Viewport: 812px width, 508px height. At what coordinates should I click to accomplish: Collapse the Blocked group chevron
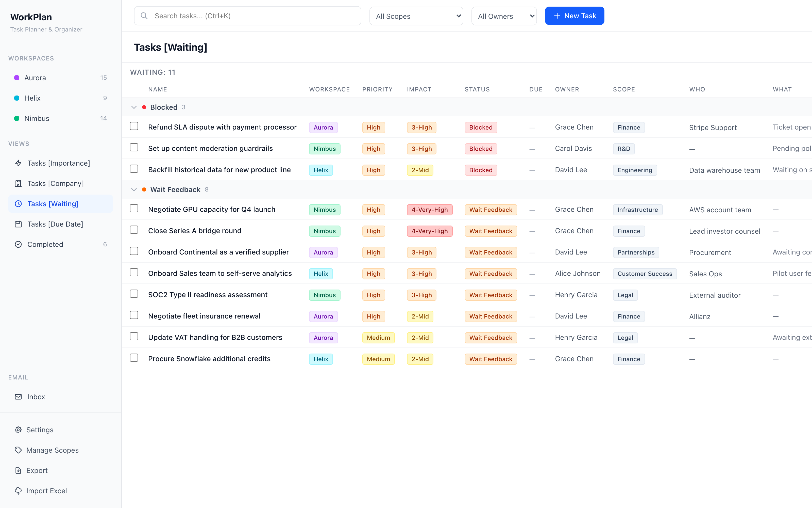(x=134, y=107)
